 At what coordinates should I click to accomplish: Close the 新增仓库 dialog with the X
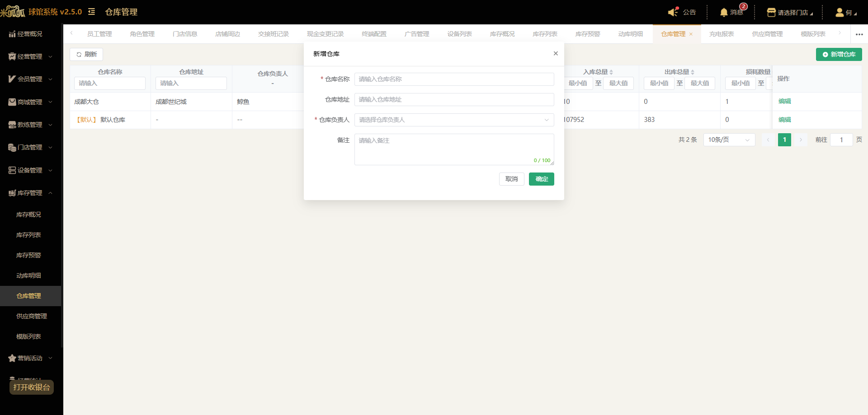pos(556,53)
